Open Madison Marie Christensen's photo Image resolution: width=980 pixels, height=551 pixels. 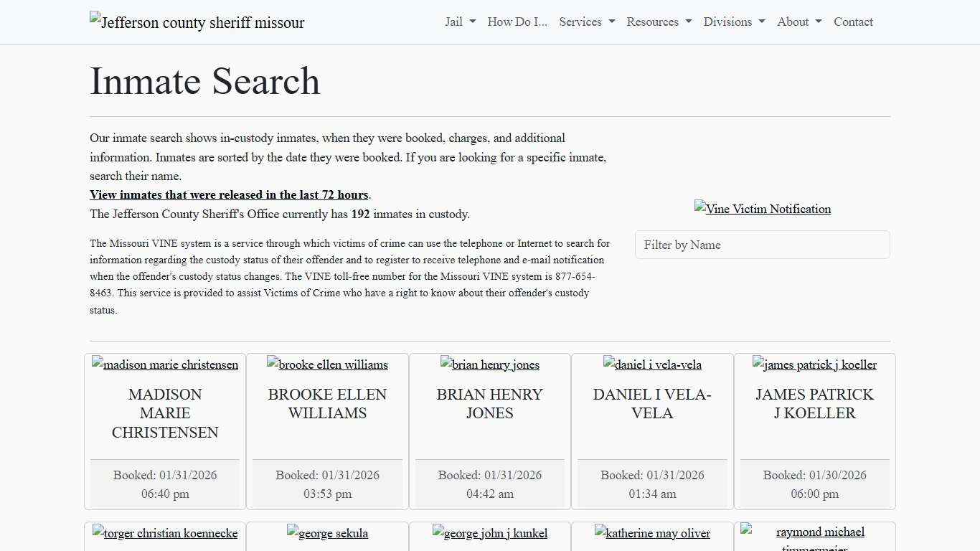tap(164, 364)
